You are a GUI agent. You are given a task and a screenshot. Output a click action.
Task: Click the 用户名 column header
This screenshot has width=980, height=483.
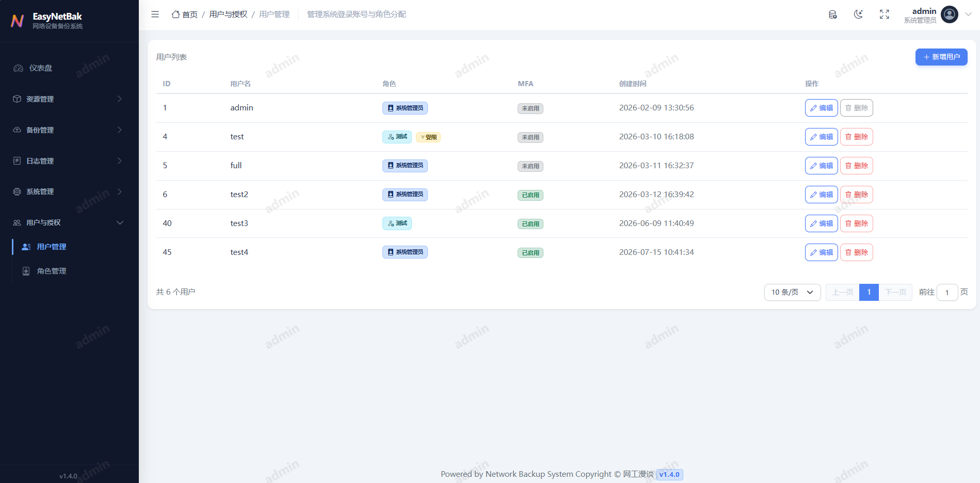pyautogui.click(x=240, y=84)
